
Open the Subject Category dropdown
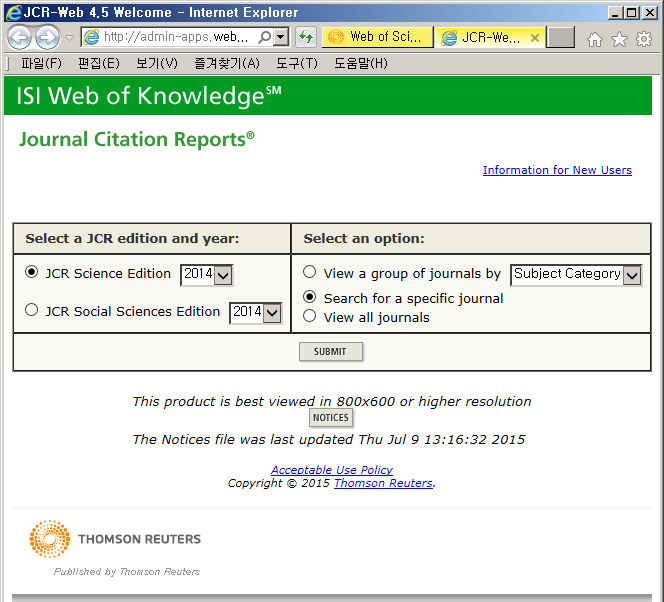tap(576, 275)
